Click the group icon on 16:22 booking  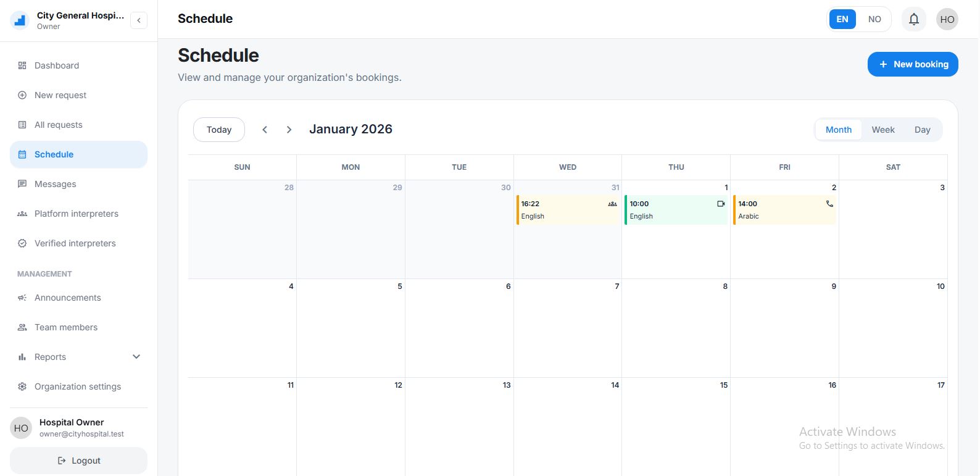612,204
